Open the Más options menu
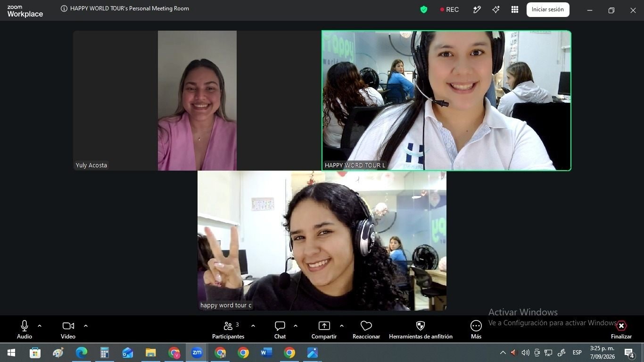Screen dimensions: 644x362 click(x=476, y=330)
